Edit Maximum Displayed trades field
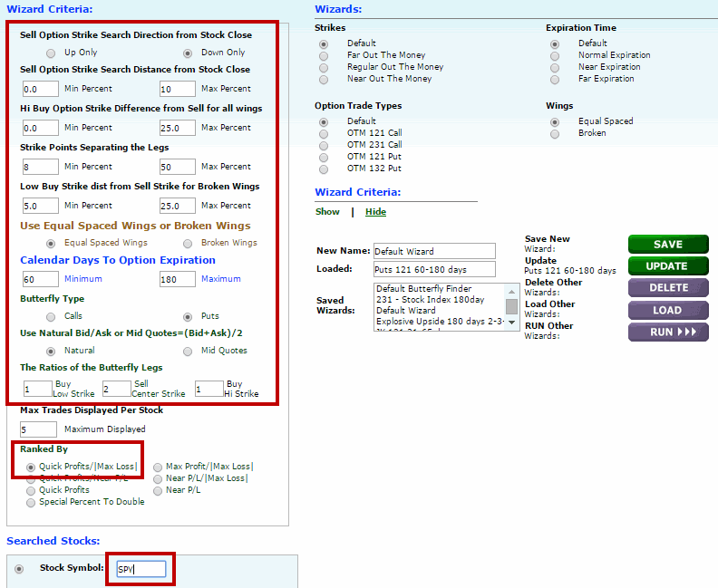Image resolution: width=718 pixels, height=588 pixels. point(38,429)
